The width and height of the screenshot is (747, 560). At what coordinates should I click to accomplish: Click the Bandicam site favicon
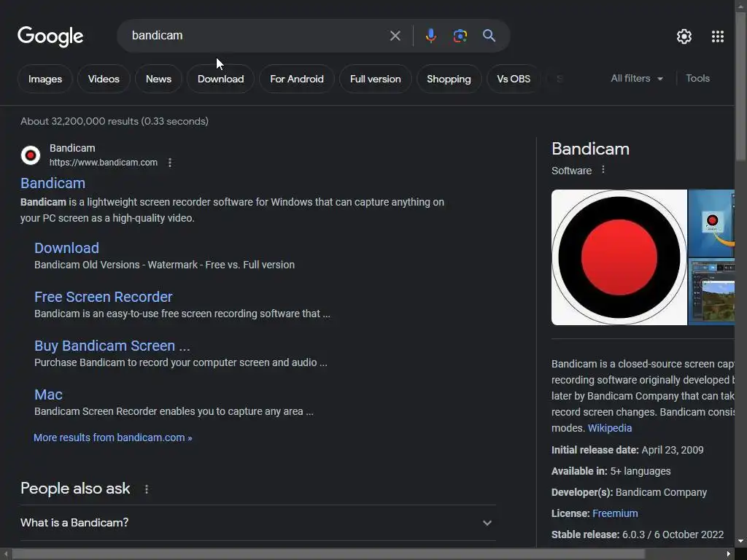[31, 155]
